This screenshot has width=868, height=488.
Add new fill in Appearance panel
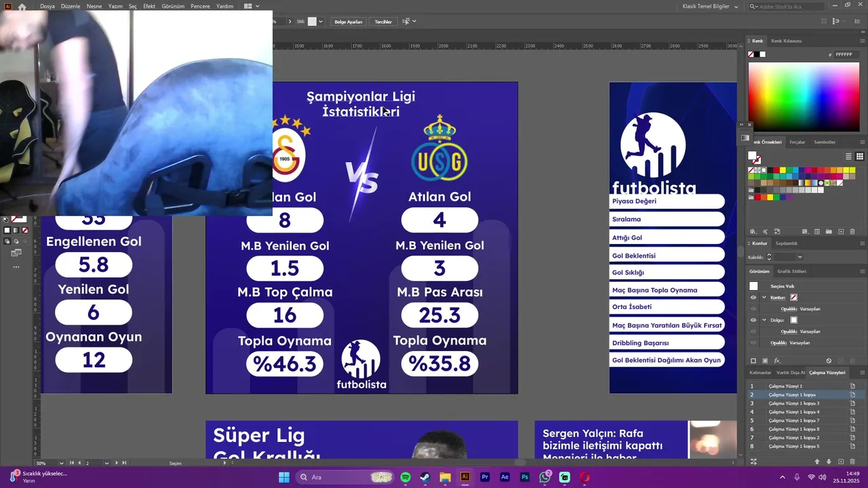[765, 361]
